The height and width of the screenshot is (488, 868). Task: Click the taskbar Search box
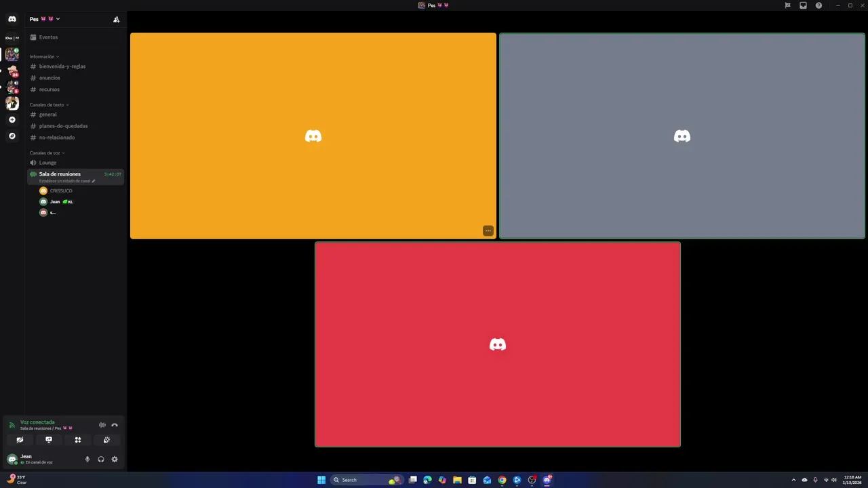click(367, 480)
